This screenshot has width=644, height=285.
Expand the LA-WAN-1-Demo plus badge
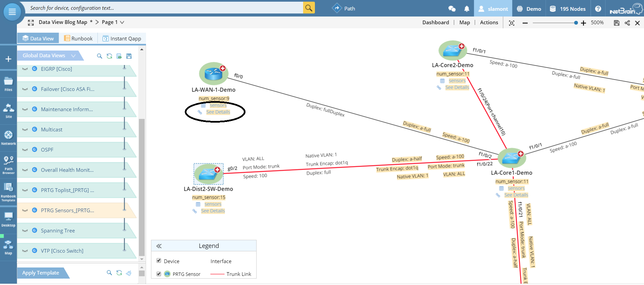pos(223,68)
